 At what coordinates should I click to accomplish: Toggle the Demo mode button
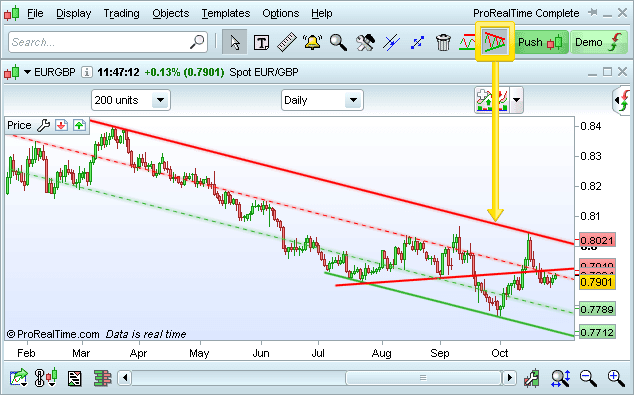point(599,42)
